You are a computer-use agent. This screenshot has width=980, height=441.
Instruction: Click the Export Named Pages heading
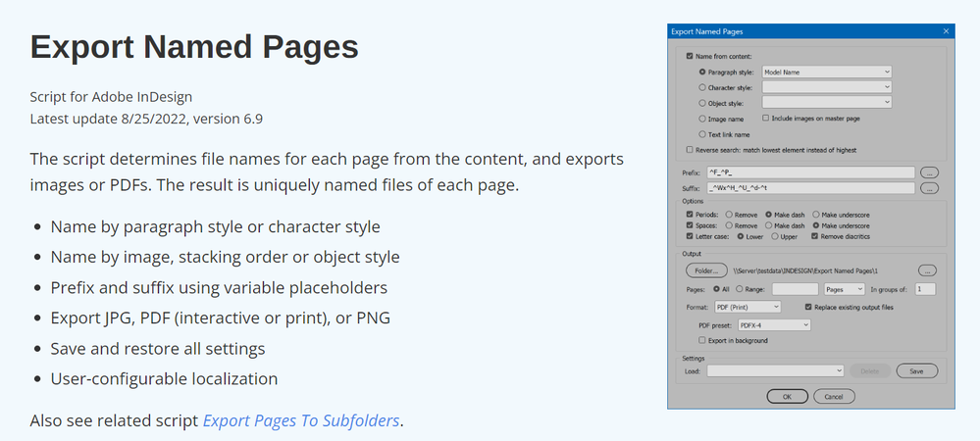tap(194, 47)
